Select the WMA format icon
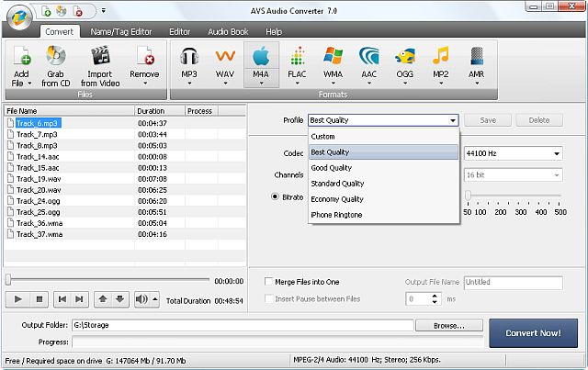Image resolution: width=588 pixels, height=370 pixels. pos(333,57)
